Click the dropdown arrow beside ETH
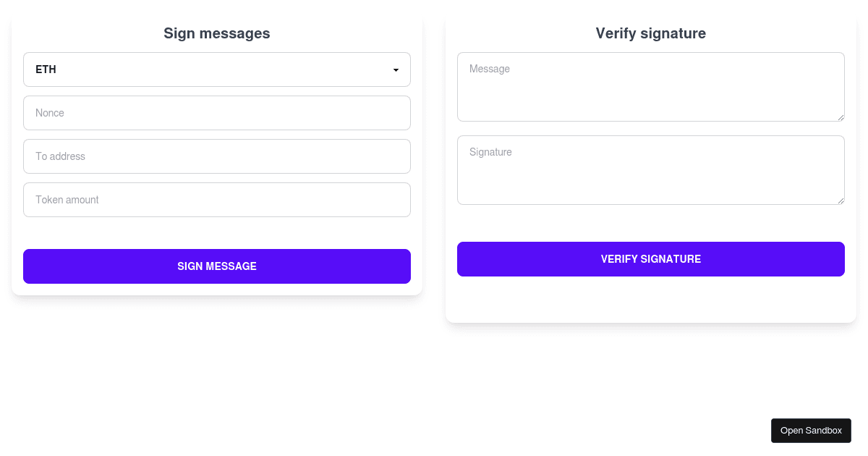Screen dimensions: 868x456 click(396, 69)
